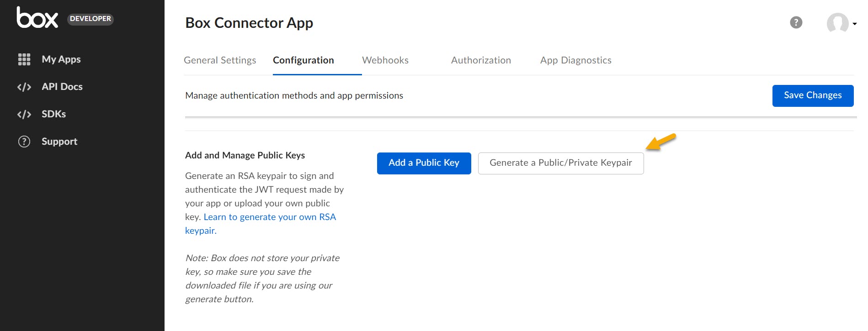Viewport: 868px width, 331px height.
Task: Open Learn to generate your own RSA keypair link
Action: 261,223
